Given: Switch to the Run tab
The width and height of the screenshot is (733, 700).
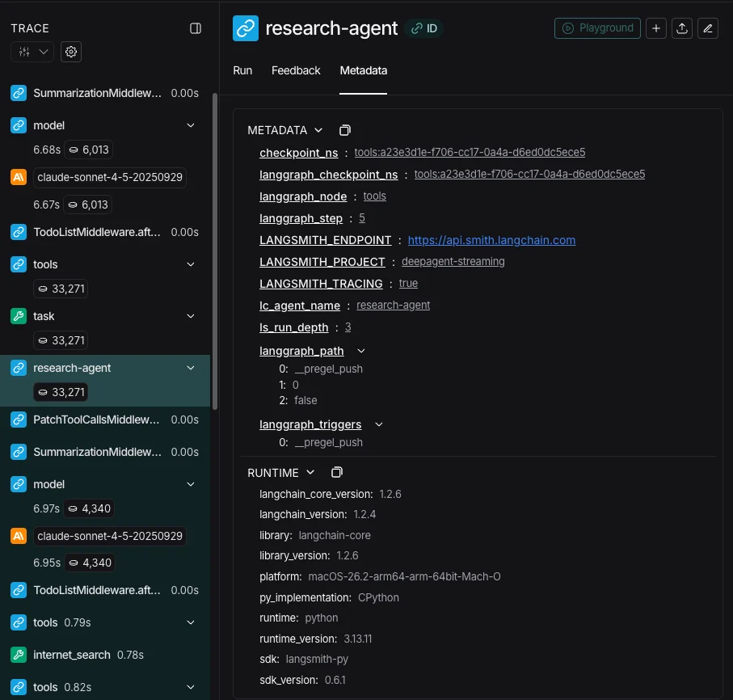Looking at the screenshot, I should (242, 70).
